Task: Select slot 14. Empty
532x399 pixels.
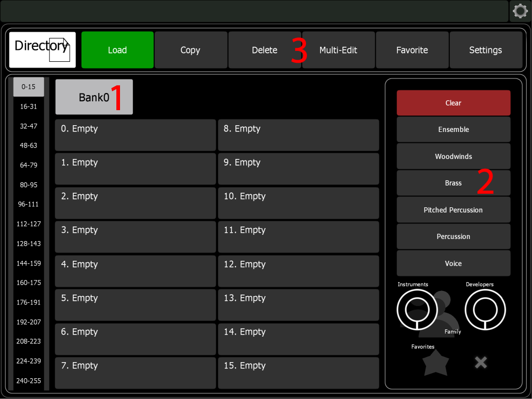Action: pos(299,339)
